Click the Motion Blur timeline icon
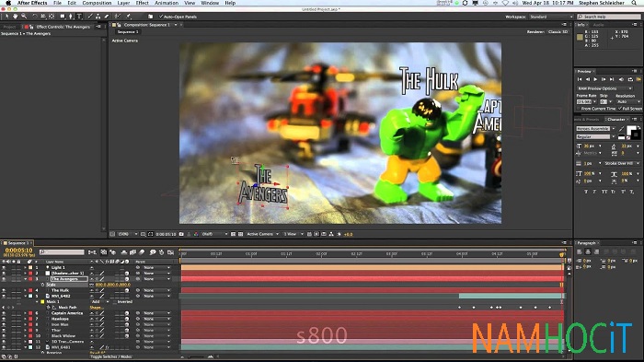 click(x=142, y=252)
